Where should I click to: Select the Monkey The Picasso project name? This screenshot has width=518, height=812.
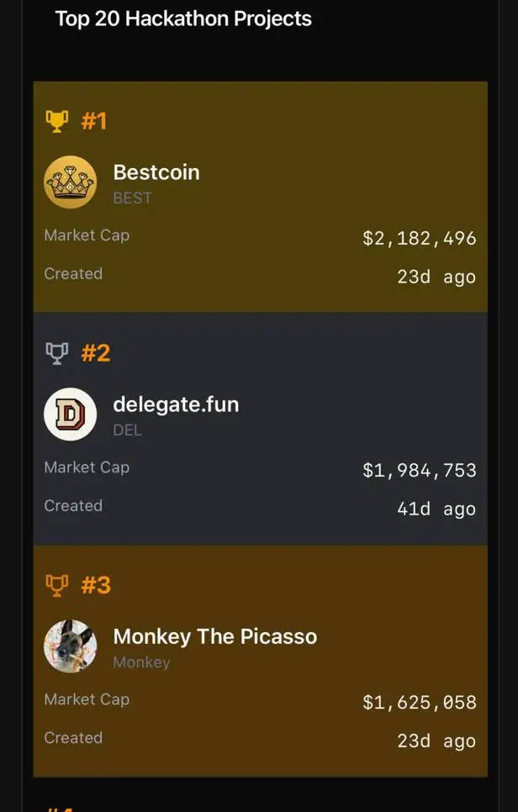pos(215,637)
